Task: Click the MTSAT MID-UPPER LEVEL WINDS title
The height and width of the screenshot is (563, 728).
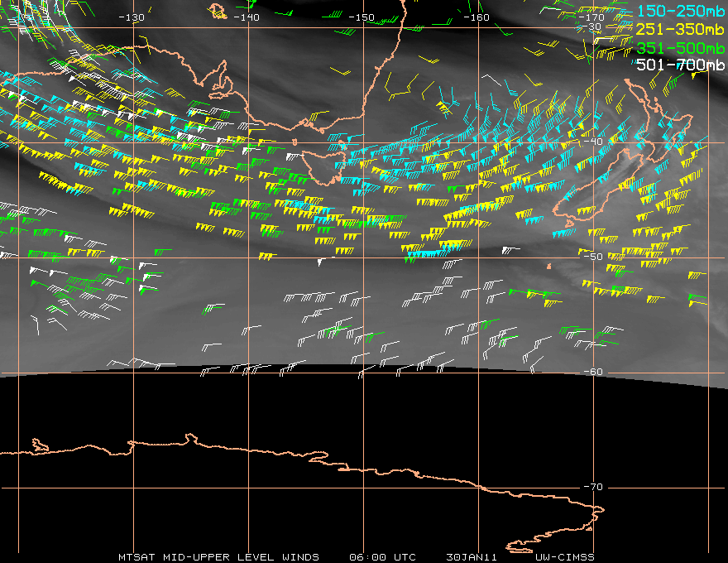Action: [218, 557]
